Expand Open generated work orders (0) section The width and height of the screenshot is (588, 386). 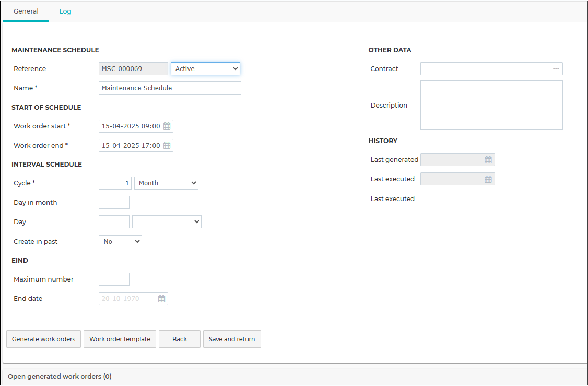click(60, 376)
